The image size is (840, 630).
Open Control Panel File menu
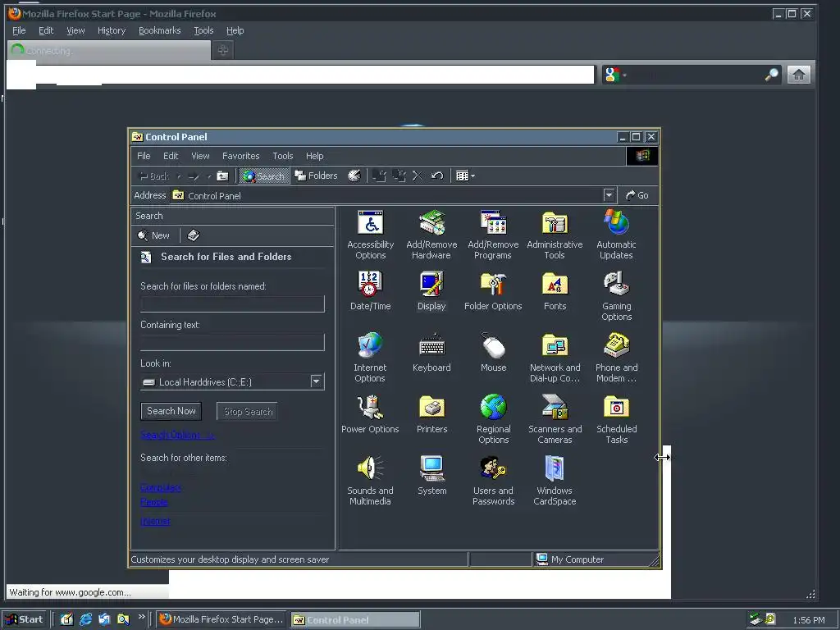pos(144,156)
